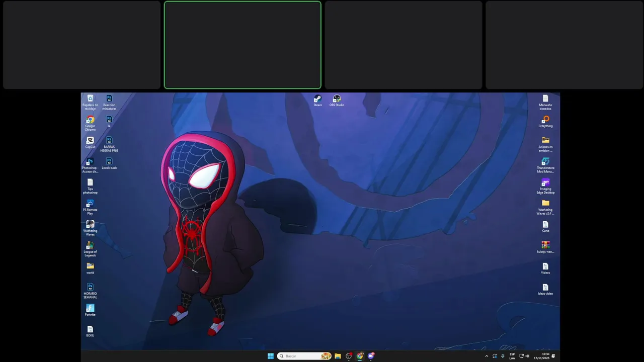Open the Loock back Photoshop file
644x362 pixels.
tap(109, 163)
